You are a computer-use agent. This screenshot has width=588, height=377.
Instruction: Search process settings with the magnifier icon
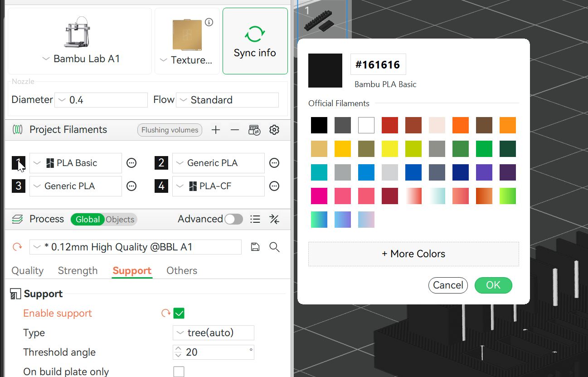[x=274, y=247]
